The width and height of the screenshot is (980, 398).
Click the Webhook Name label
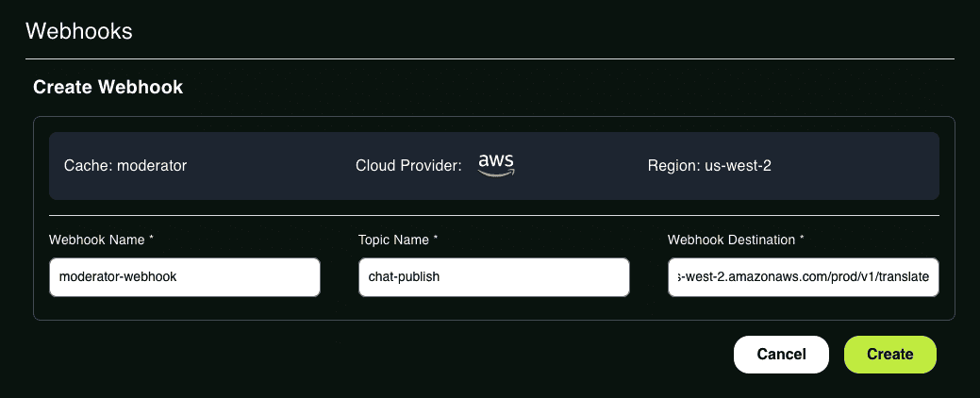coord(97,240)
